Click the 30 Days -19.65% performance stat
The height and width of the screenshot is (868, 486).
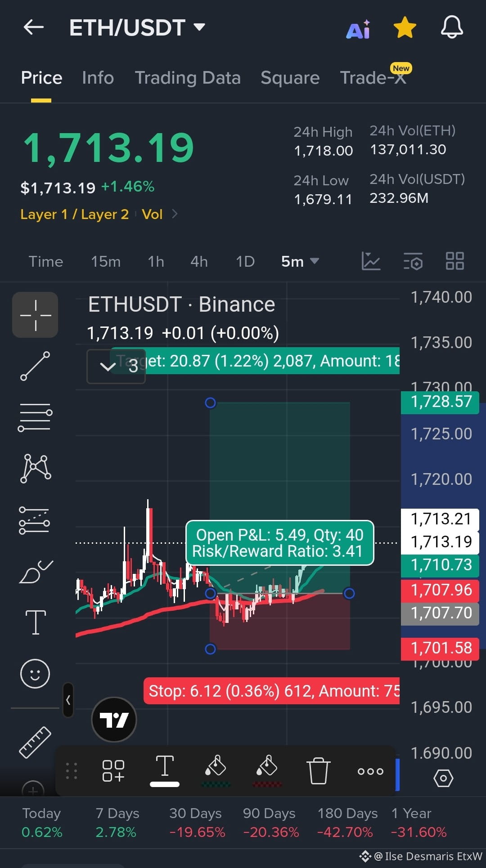pos(197,823)
